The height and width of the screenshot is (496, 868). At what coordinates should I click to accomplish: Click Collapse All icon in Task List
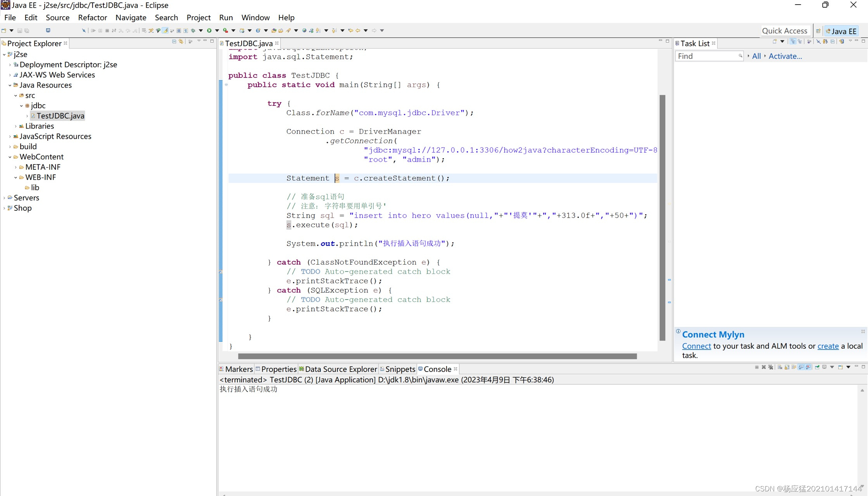tap(832, 41)
